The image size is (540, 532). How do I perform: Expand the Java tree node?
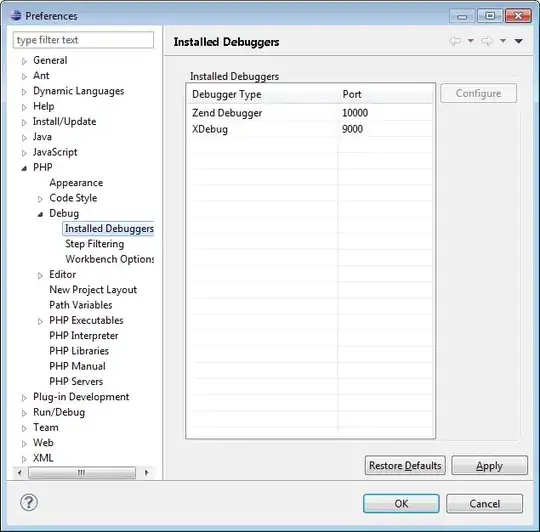(24, 138)
